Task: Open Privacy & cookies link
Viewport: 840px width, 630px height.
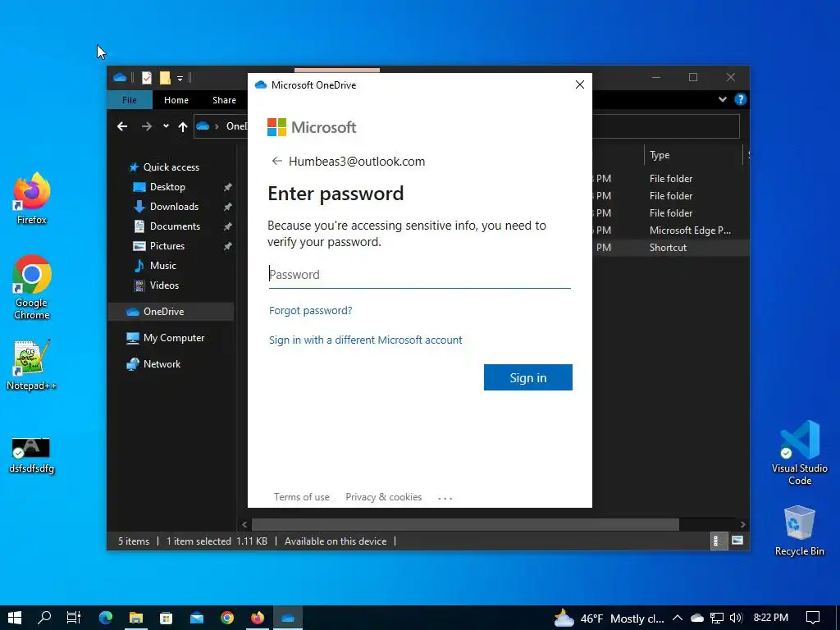Action: coord(384,497)
